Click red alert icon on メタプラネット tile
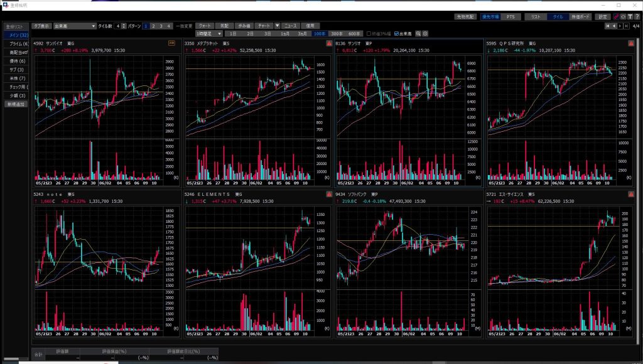 coord(328,43)
